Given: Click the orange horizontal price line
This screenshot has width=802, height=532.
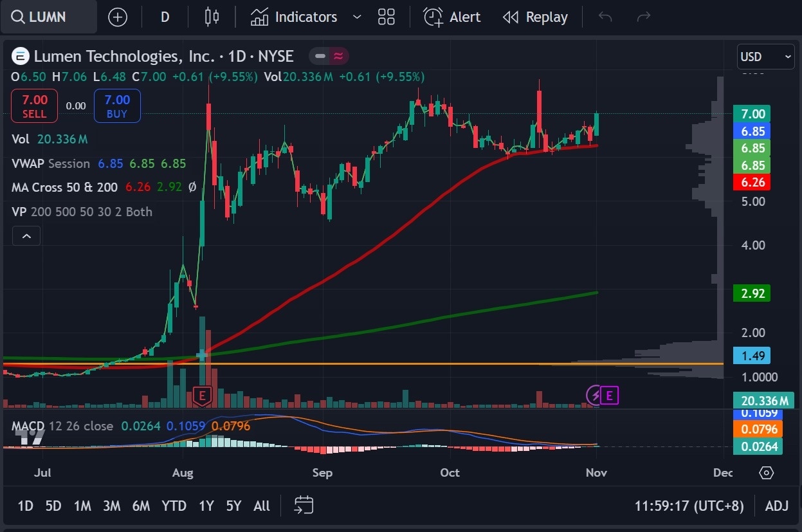Looking at the screenshot, I should 363,364.
